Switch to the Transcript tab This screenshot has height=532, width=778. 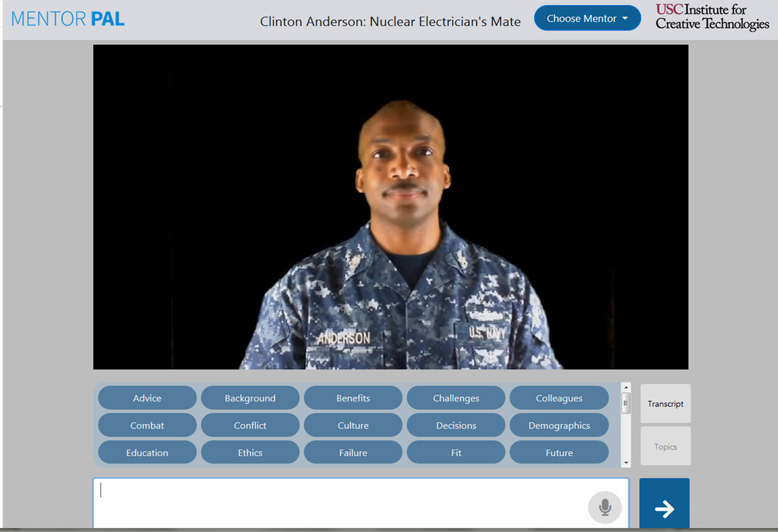tap(665, 404)
